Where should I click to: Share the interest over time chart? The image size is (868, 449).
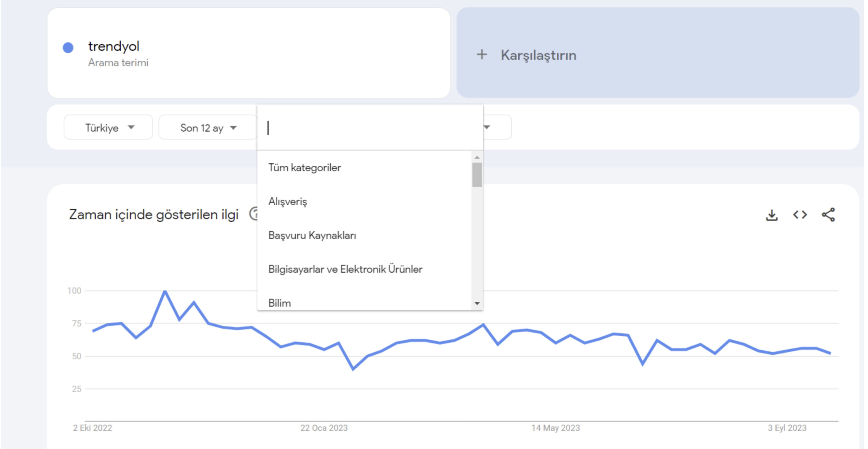[828, 215]
